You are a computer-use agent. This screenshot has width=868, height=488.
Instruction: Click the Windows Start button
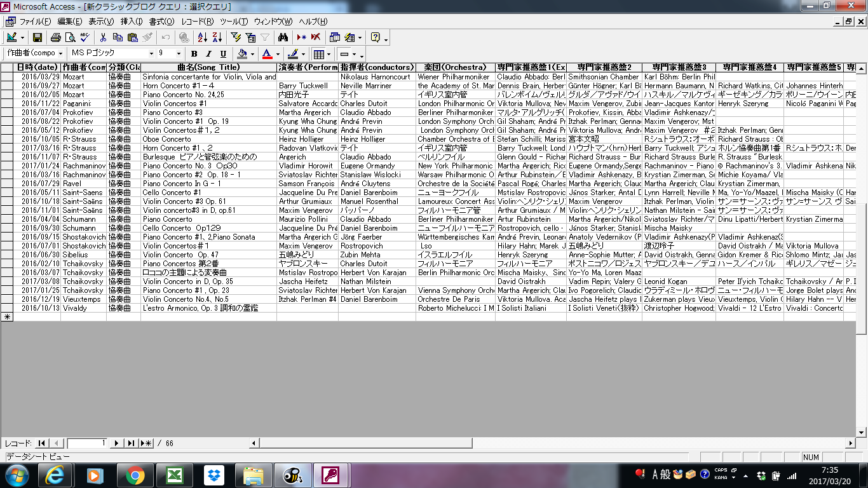tap(17, 475)
